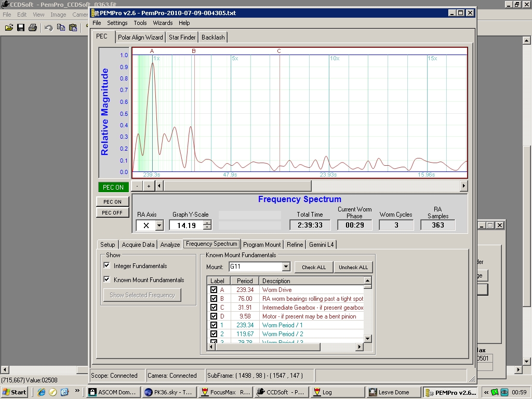
Task: Switch to Lesve Dome taskbar window
Action: [394, 392]
